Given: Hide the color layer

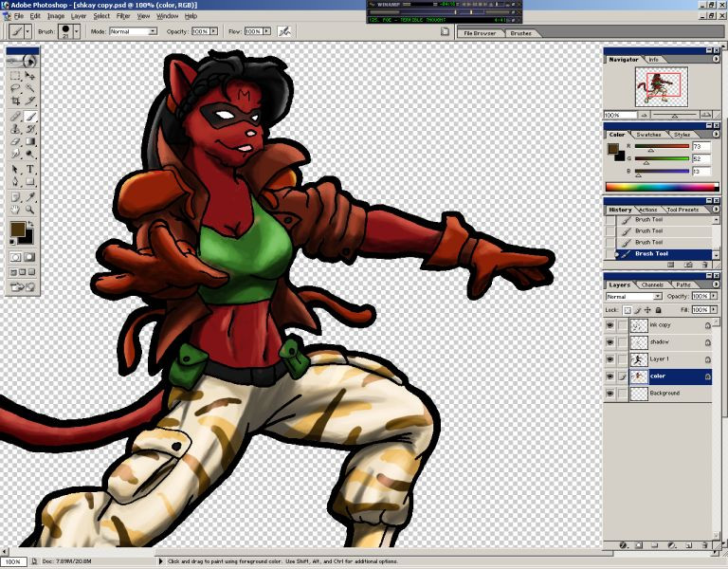Looking at the screenshot, I should (x=610, y=376).
